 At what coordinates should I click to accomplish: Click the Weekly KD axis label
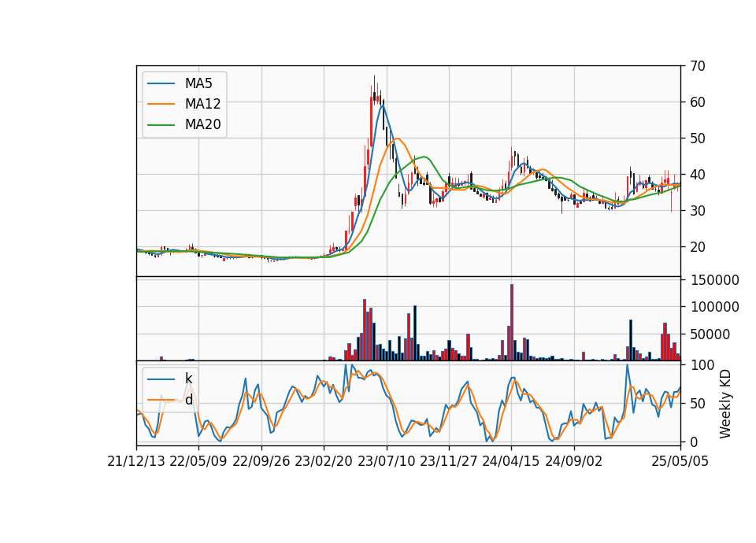pyautogui.click(x=725, y=404)
